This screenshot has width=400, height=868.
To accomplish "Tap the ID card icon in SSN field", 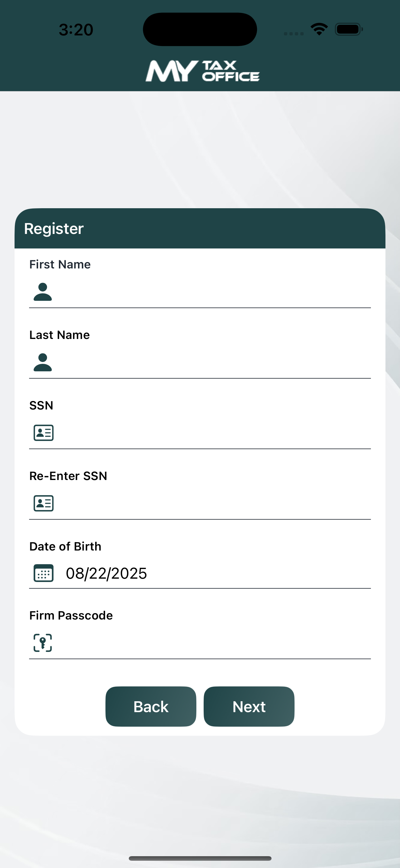I will (x=44, y=433).
